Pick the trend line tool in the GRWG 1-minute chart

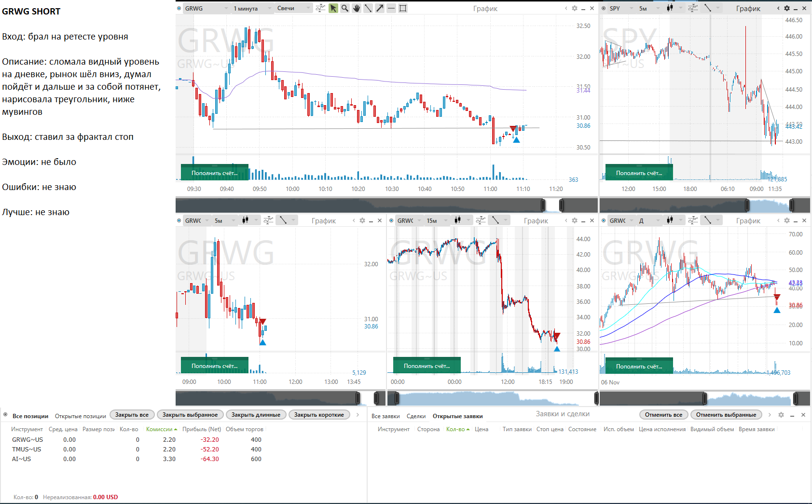[368, 8]
